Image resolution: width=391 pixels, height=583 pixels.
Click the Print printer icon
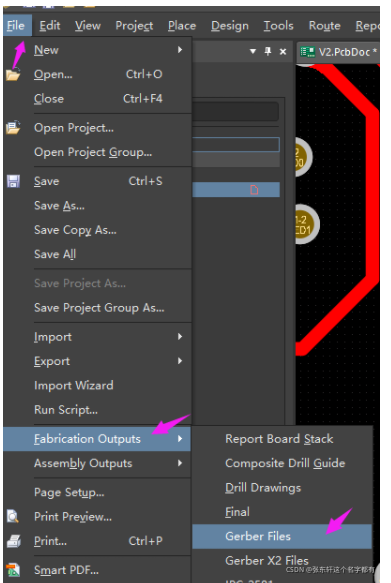click(x=13, y=541)
